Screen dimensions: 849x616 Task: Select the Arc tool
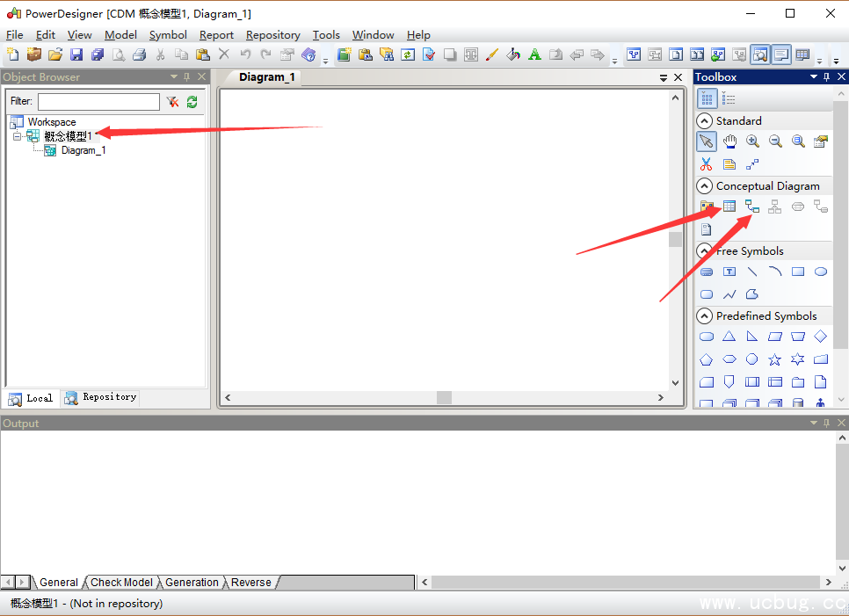coord(775,272)
